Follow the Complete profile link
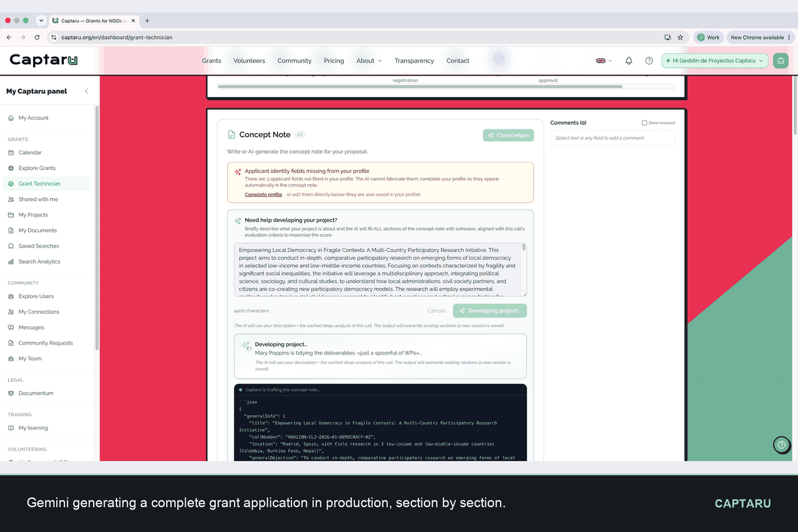The height and width of the screenshot is (532, 798). click(263, 194)
